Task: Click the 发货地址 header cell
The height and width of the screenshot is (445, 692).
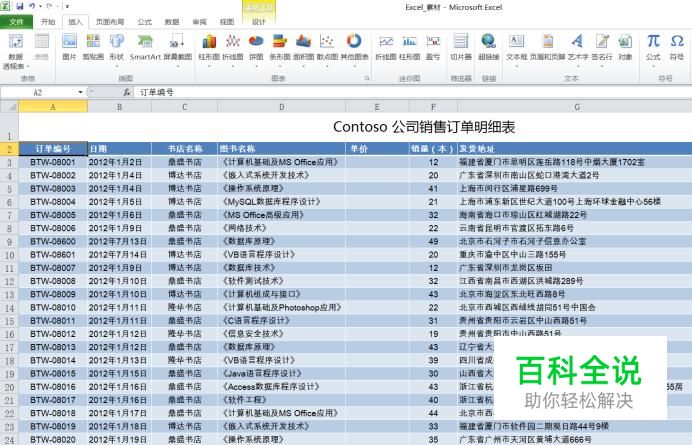Action: (x=575, y=149)
